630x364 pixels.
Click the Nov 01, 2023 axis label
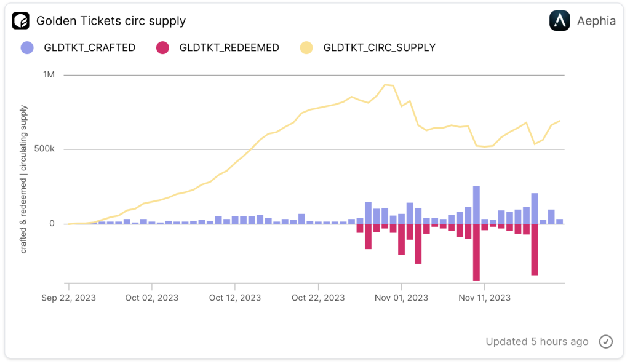tap(401, 298)
